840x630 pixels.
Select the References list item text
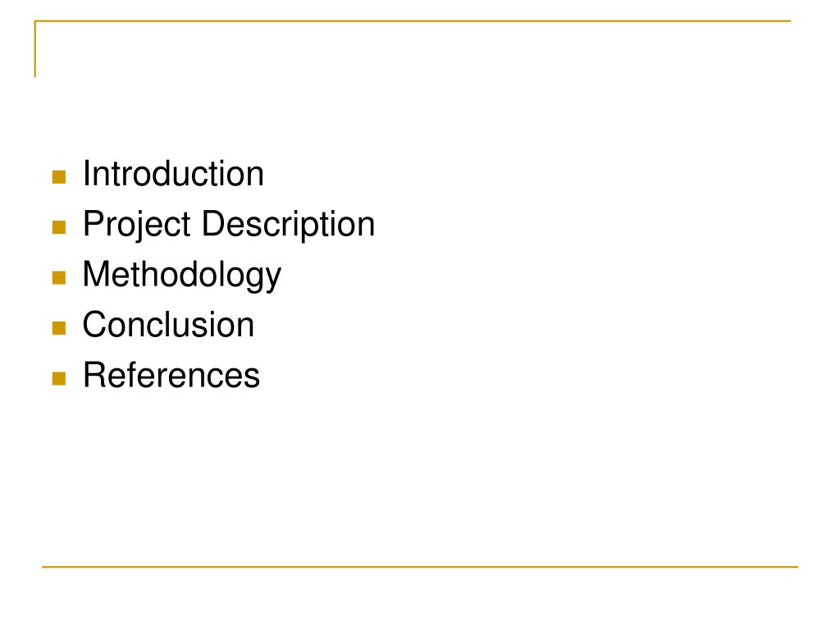[x=171, y=375]
